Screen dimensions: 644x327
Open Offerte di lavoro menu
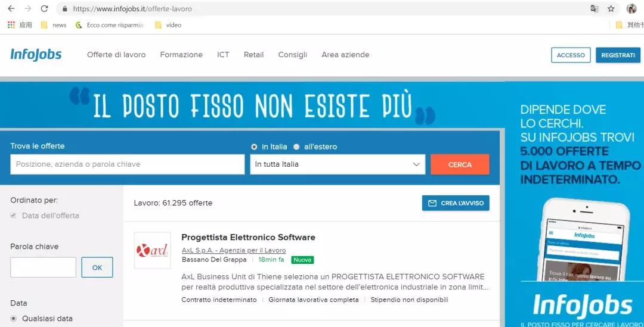pyautogui.click(x=116, y=55)
